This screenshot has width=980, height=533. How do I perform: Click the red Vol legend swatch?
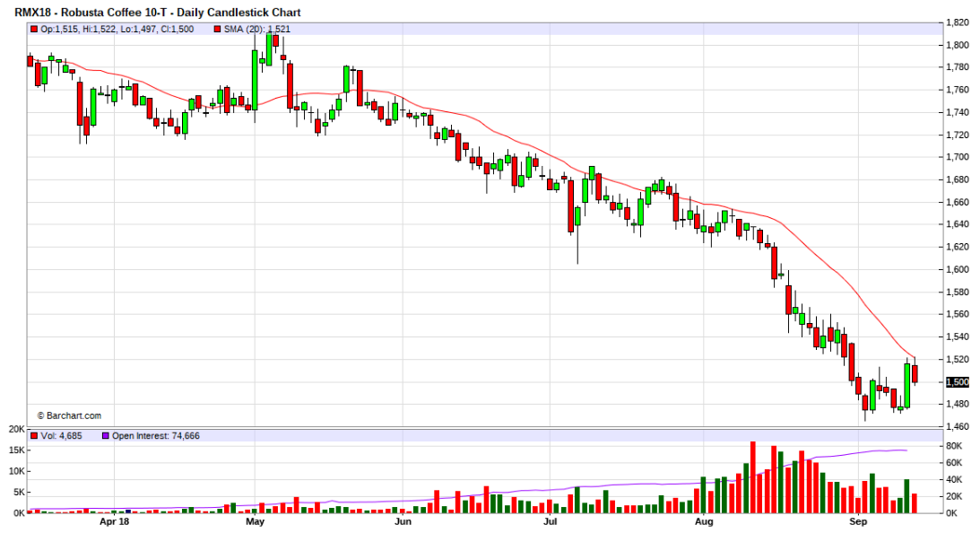coord(34,436)
